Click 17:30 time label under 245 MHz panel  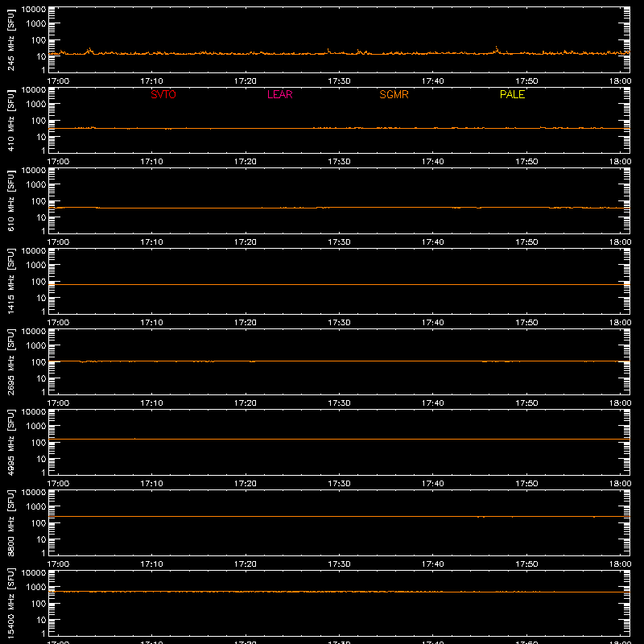click(x=339, y=81)
